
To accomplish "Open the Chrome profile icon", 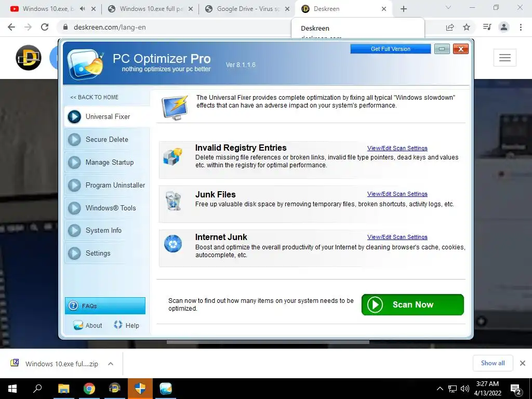I will [x=504, y=27].
